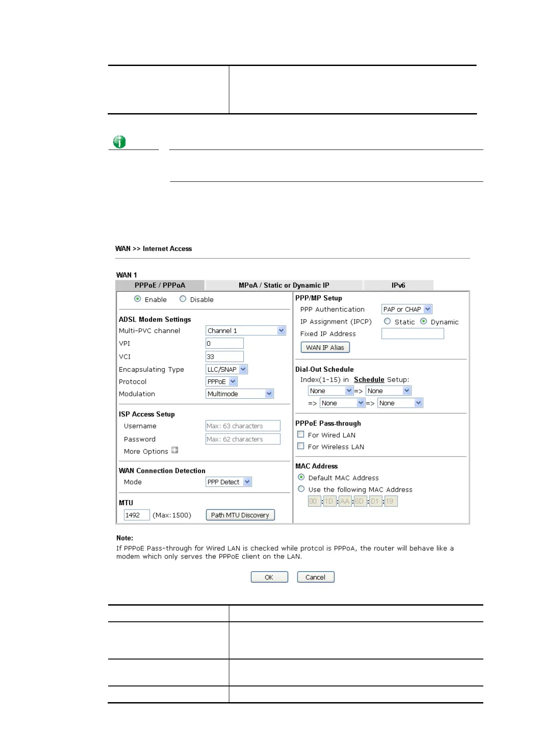Screen dimensions: 534x756
Task: Open third schedule index None dropdown
Action: coord(343,403)
